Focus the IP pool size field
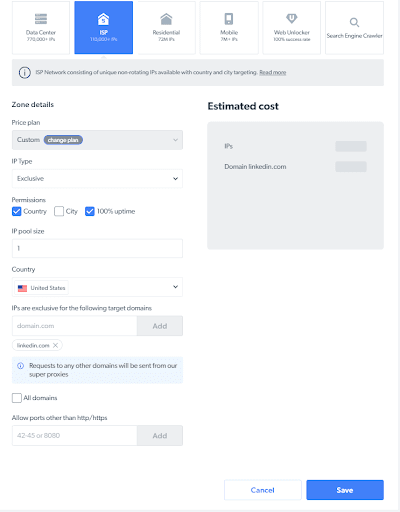Image resolution: width=400 pixels, height=512 pixels. (97, 248)
